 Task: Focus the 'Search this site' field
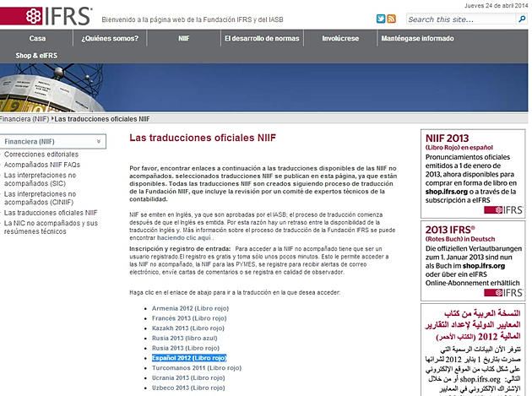(461, 19)
